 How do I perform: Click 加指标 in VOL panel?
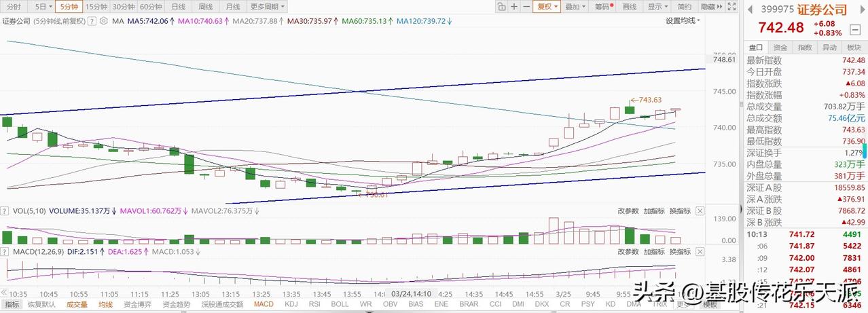[x=654, y=211]
